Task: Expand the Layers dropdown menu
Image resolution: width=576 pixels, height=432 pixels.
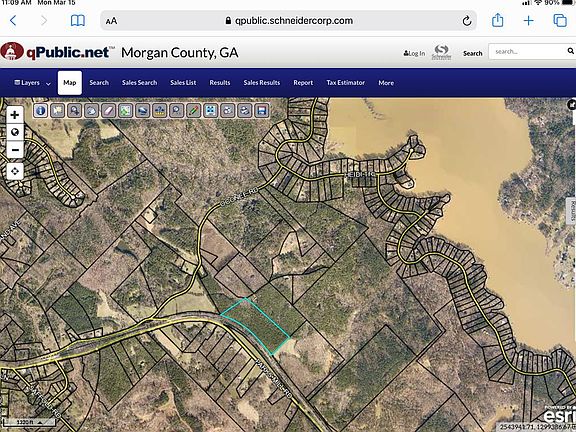Action: pos(32,83)
